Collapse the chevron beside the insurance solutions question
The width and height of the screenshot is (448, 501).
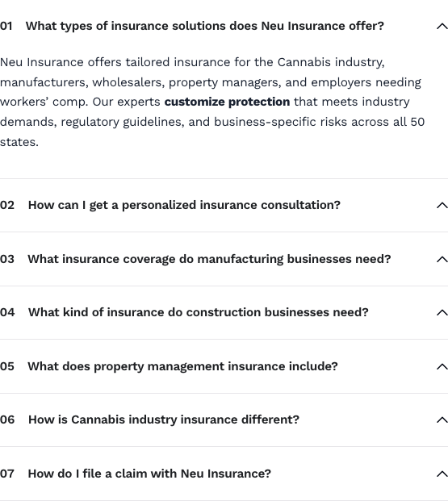pyautogui.click(x=442, y=26)
